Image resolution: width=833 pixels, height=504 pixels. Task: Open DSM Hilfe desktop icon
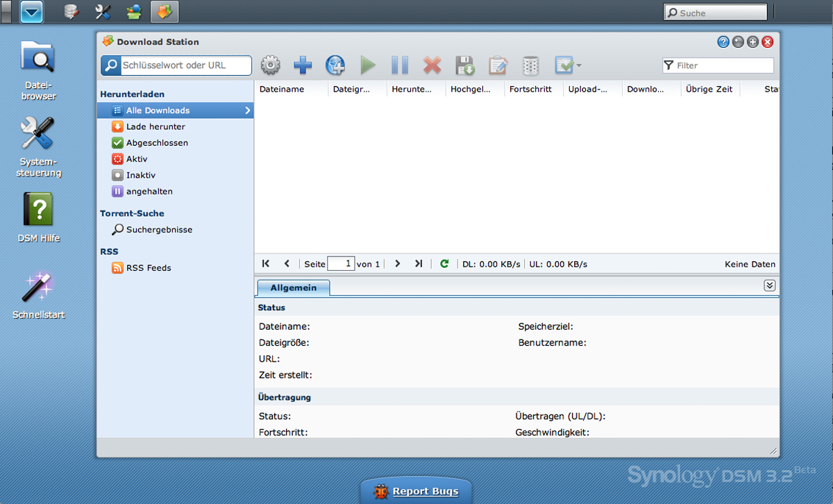(x=38, y=218)
